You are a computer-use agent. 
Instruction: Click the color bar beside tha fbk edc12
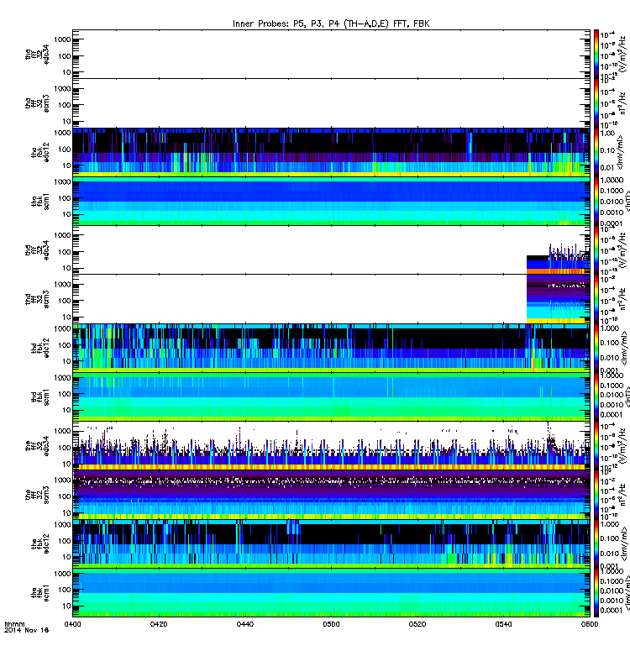point(596,152)
